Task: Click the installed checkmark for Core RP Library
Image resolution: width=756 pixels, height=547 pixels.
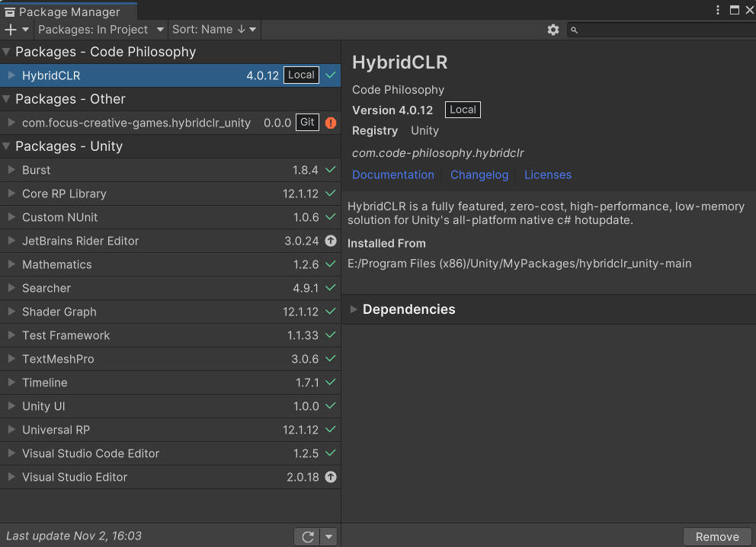Action: [x=331, y=194]
